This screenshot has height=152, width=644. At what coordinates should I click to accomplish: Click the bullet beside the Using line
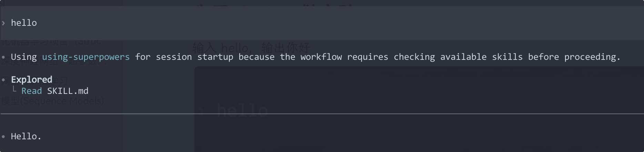point(3,57)
